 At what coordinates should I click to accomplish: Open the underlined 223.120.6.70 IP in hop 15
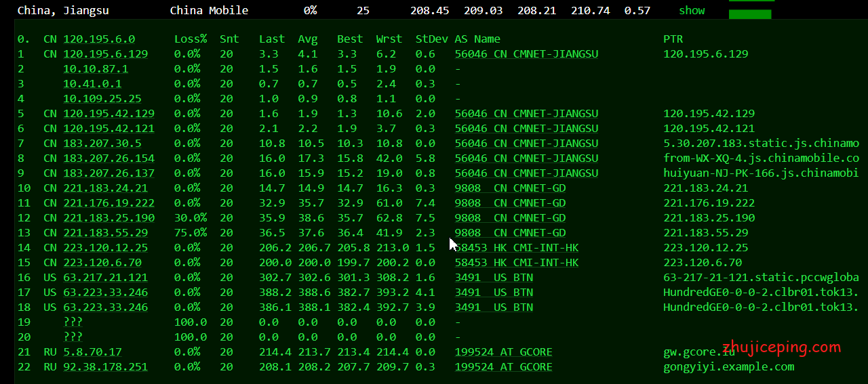tap(102, 263)
